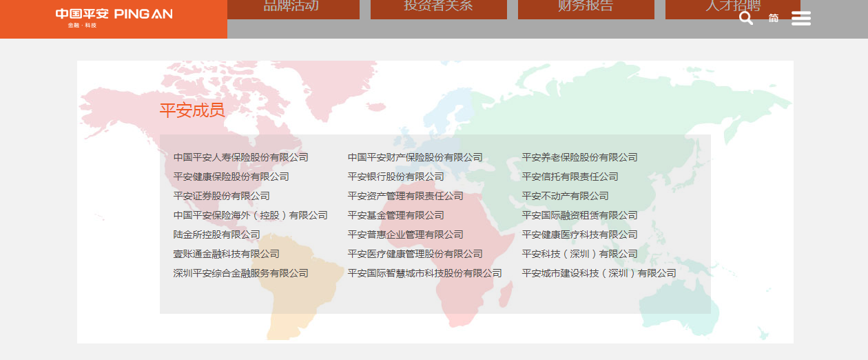Image resolution: width=868 pixels, height=360 pixels.
Task: Open 平安信托有限责任公司 link
Action: point(570,177)
